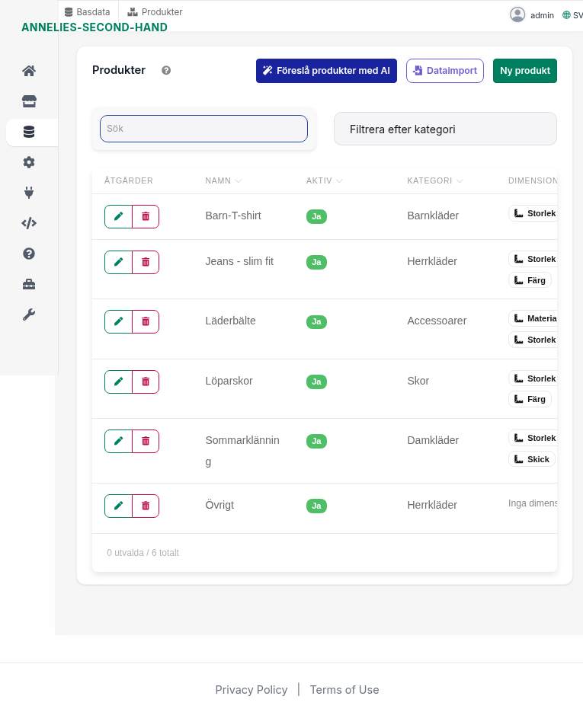Open the home icon in sidebar
Viewport: 583px width, 728px height.
pos(29,71)
